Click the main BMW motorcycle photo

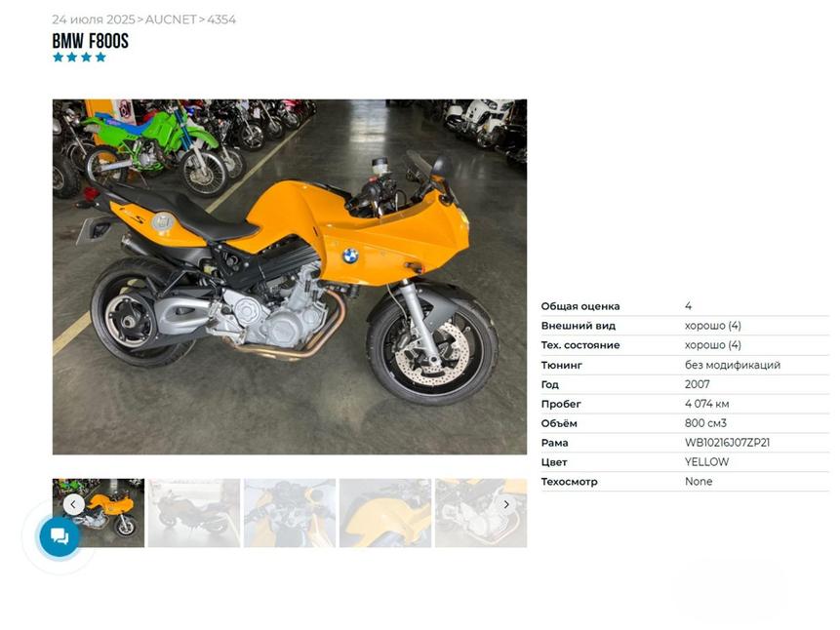(x=290, y=277)
